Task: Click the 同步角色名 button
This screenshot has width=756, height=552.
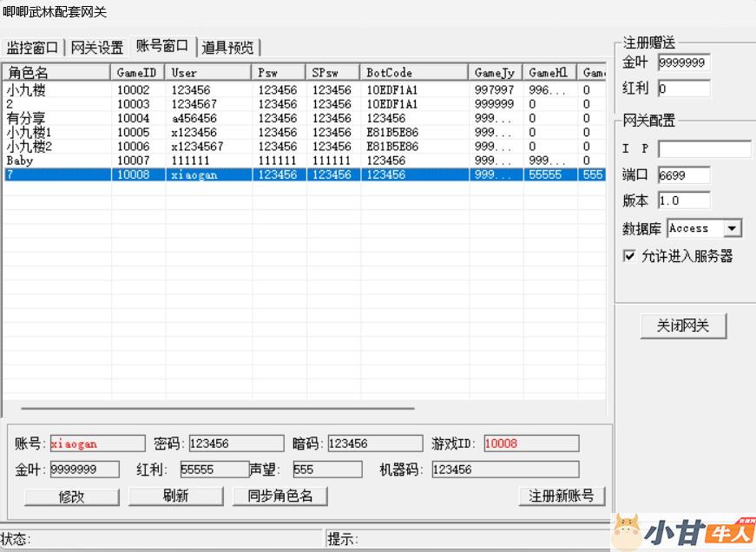Action: click(x=279, y=496)
